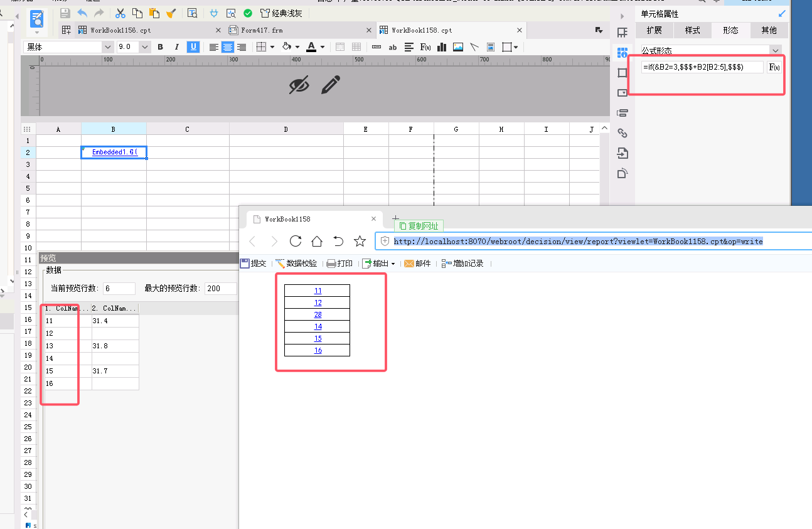
Task: Open the 形态 tab in cell properties
Action: coord(730,30)
